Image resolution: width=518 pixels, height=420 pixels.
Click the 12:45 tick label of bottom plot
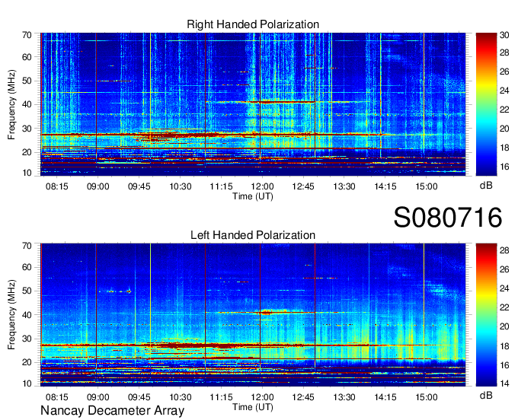pos(303,397)
